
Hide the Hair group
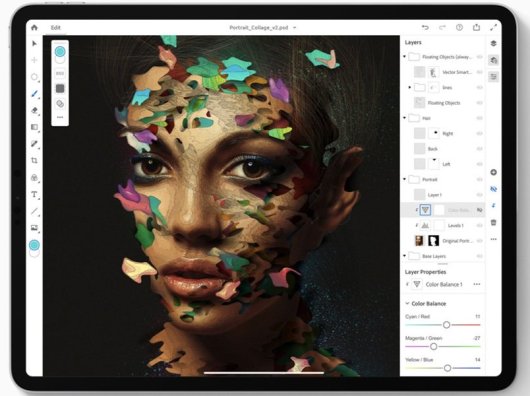(479, 118)
